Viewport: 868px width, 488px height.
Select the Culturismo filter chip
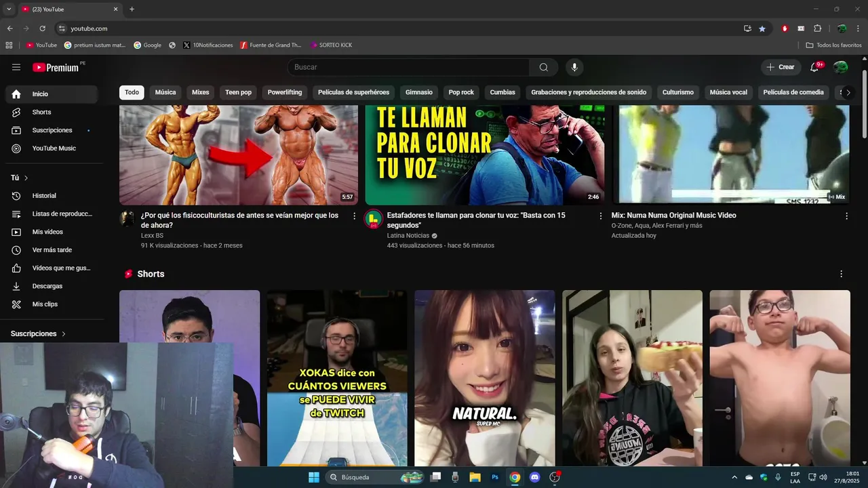[x=678, y=92]
